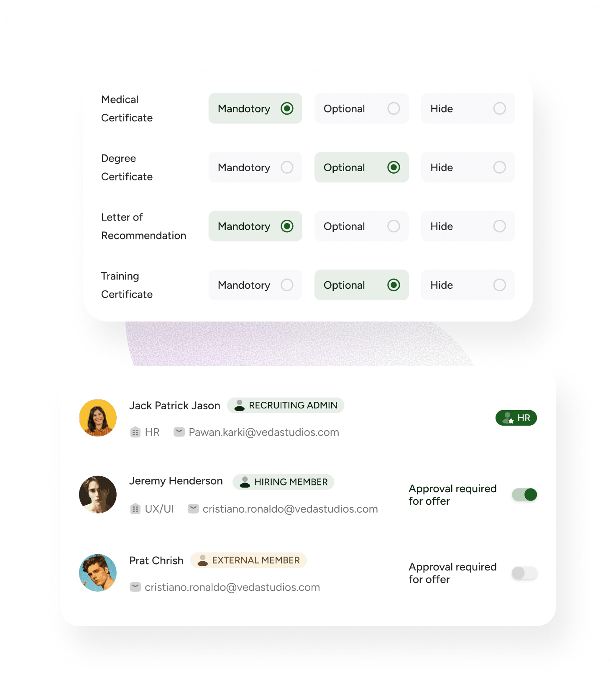This screenshot has width=616, height=678.
Task: Click the envelope icon beside Pawan.karki email
Action: tap(179, 432)
